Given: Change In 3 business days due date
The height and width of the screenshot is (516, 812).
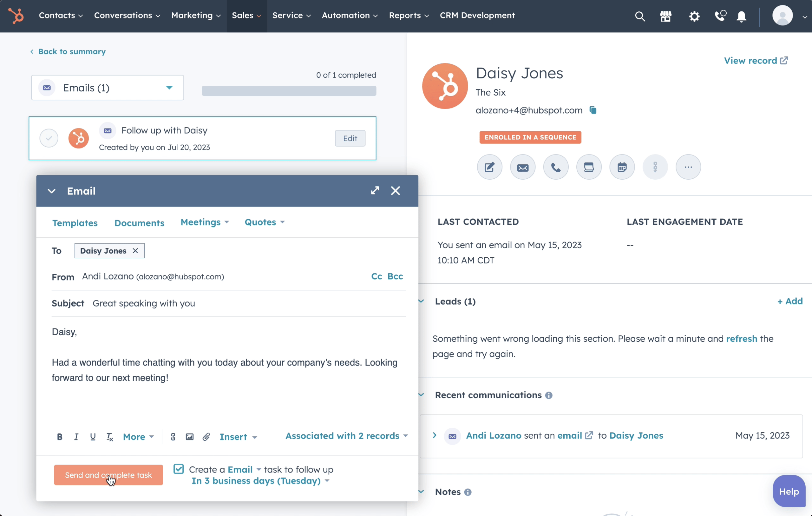Looking at the screenshot, I should pos(260,480).
